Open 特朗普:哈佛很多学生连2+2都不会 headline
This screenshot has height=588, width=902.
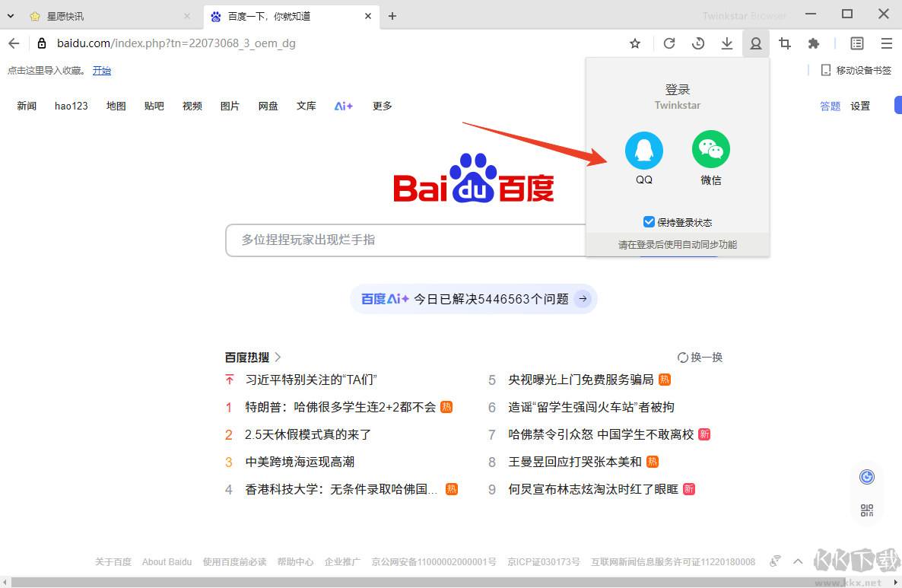coord(341,408)
